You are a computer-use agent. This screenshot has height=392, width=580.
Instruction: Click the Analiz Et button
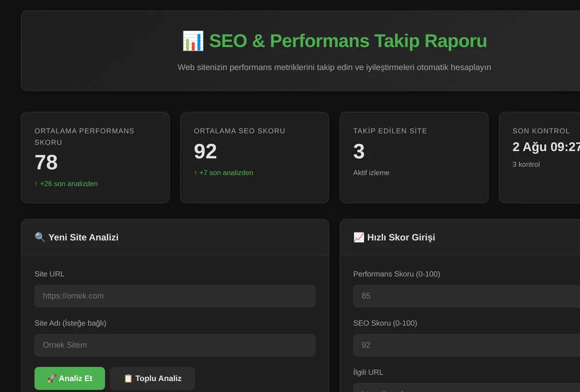click(x=70, y=378)
